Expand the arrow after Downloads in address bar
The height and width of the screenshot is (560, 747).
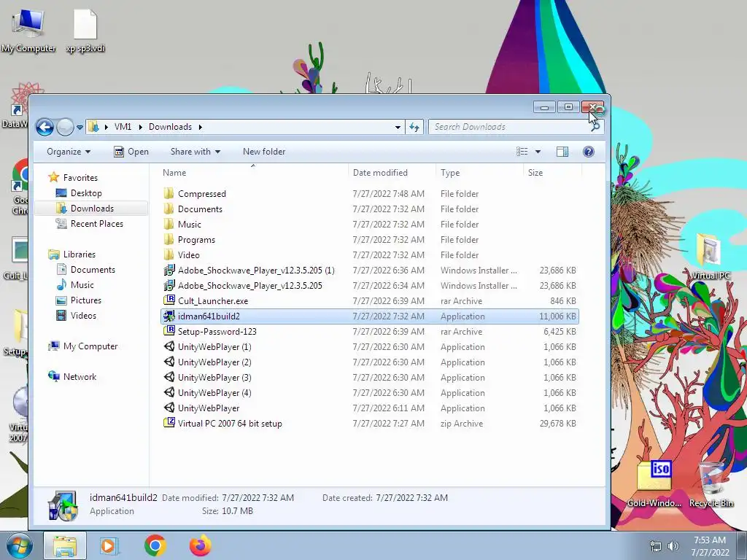coord(200,127)
